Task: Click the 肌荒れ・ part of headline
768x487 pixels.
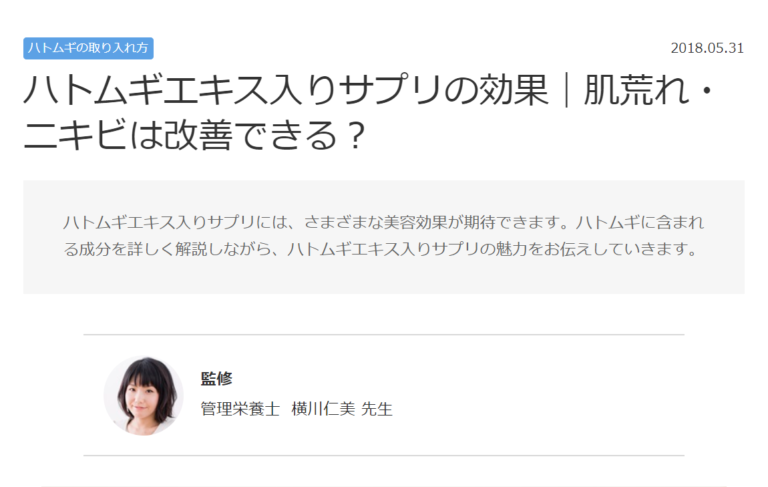Action: pyautogui.click(x=649, y=90)
